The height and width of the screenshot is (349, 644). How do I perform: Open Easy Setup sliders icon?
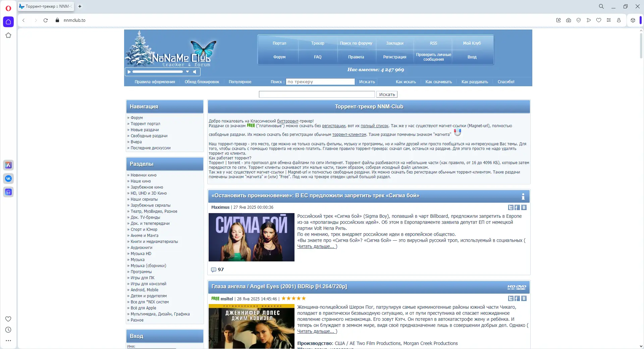pyautogui.click(x=609, y=20)
